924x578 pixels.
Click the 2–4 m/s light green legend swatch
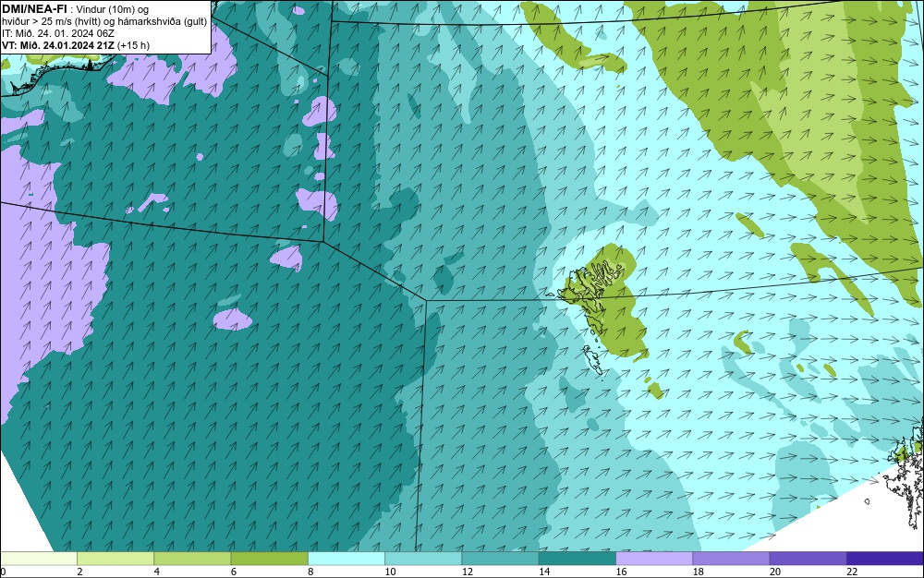pos(115,559)
